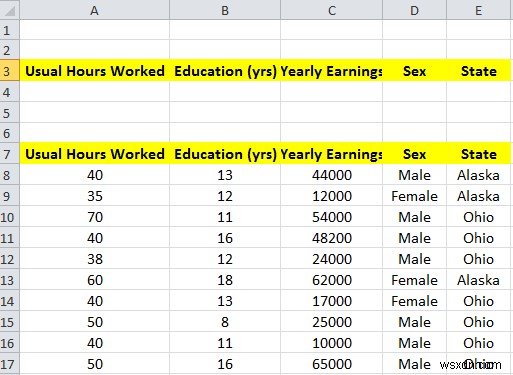Select row 7 header

(x=10, y=154)
